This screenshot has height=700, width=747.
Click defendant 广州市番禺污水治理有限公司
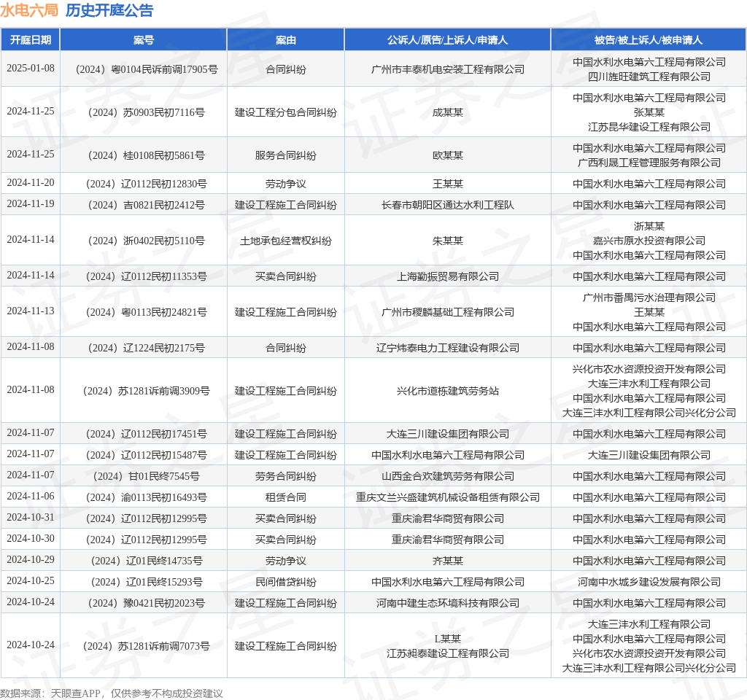point(649,297)
